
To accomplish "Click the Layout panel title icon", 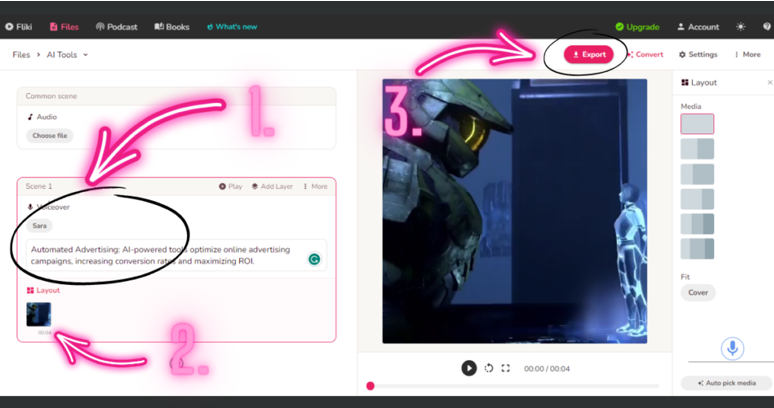I will 685,82.
